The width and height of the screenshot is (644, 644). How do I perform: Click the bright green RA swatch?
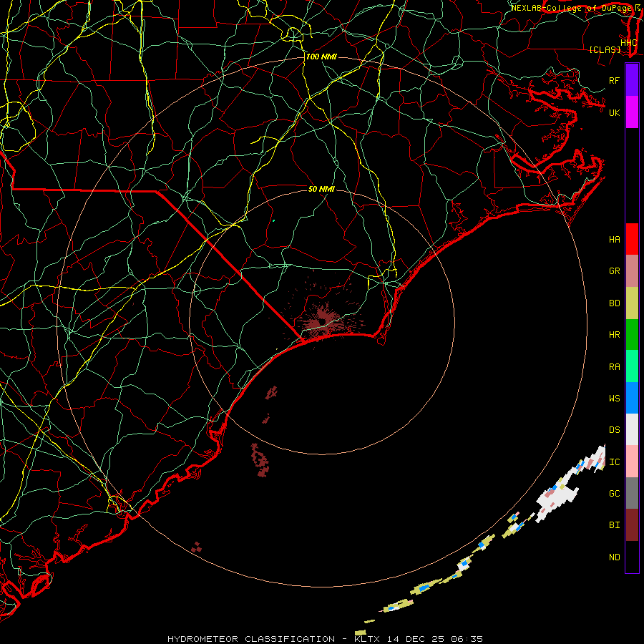click(632, 366)
